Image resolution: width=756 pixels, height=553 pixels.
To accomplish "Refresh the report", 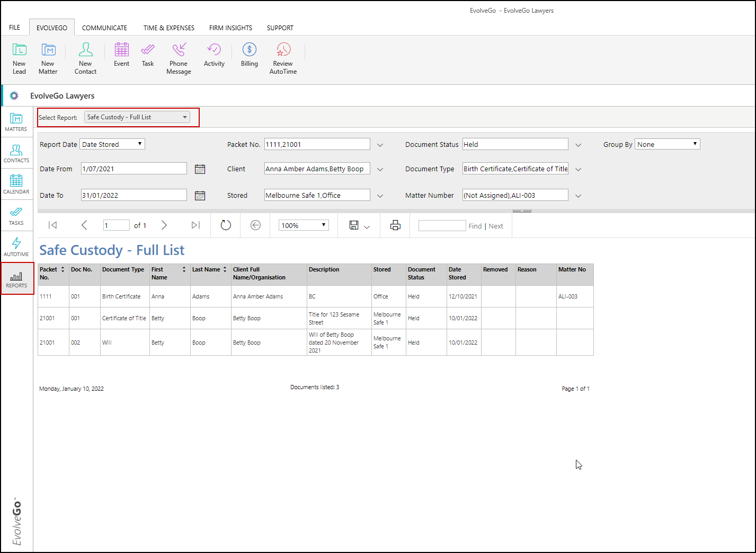I will pos(226,225).
